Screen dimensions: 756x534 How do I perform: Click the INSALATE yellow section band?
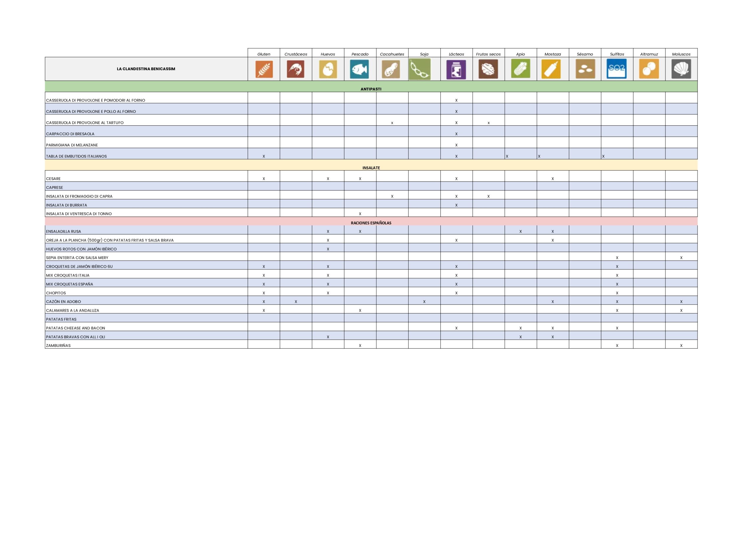click(371, 168)
